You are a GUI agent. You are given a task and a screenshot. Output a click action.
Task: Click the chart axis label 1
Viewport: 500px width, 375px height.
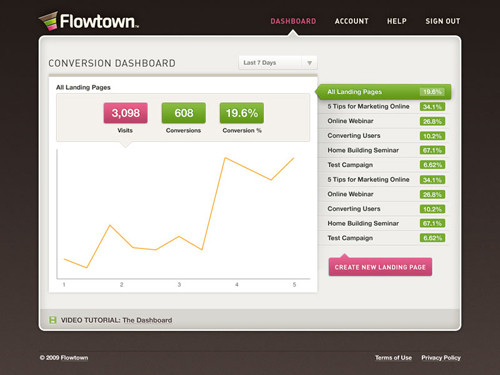[x=64, y=285]
